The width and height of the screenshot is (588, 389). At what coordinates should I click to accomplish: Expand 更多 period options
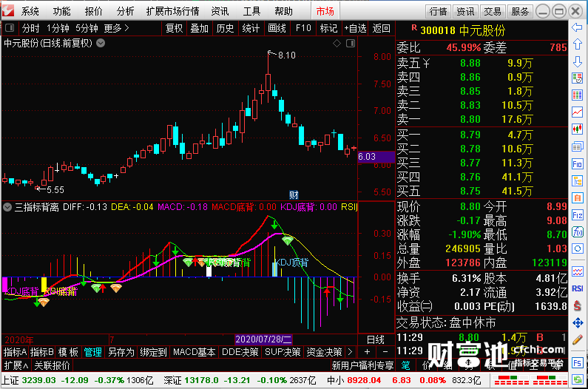(117, 28)
